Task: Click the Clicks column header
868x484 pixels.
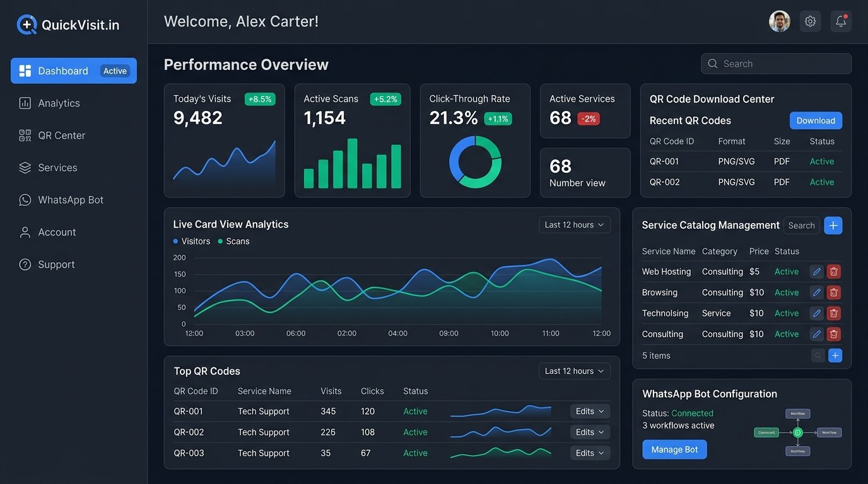Action: click(x=372, y=391)
